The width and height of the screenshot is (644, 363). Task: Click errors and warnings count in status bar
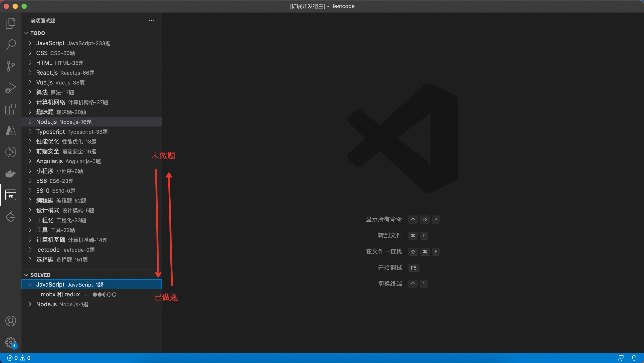[x=19, y=358]
